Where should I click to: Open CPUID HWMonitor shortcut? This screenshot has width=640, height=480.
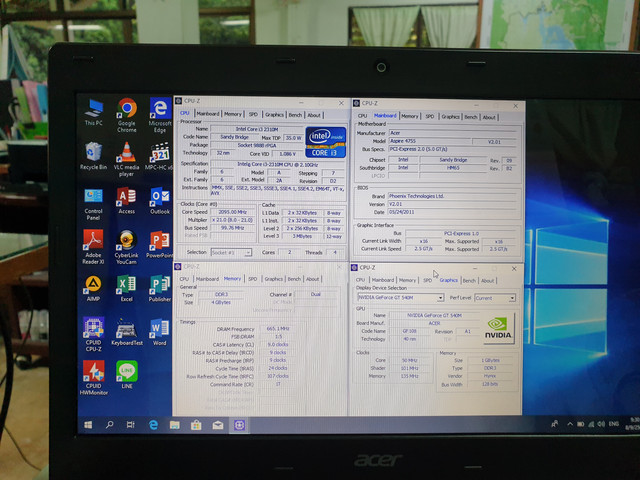93,378
